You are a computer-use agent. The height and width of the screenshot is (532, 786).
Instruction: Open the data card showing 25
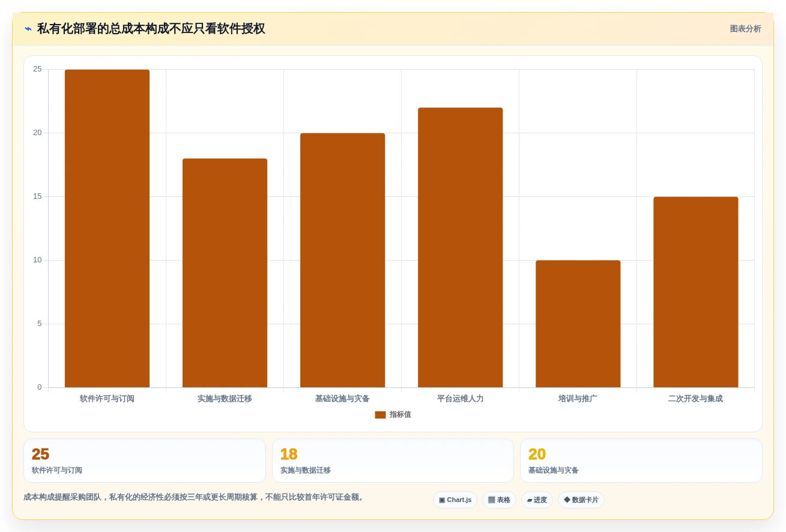[x=145, y=461]
